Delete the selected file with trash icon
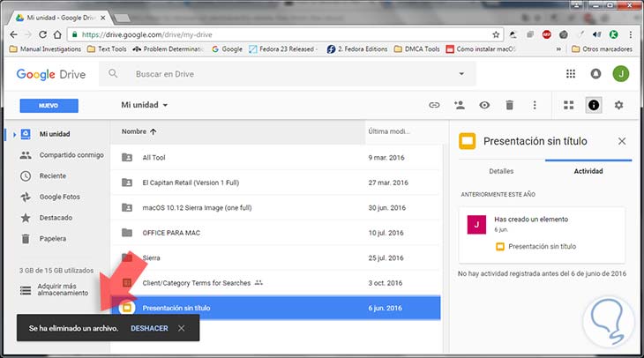 point(509,105)
